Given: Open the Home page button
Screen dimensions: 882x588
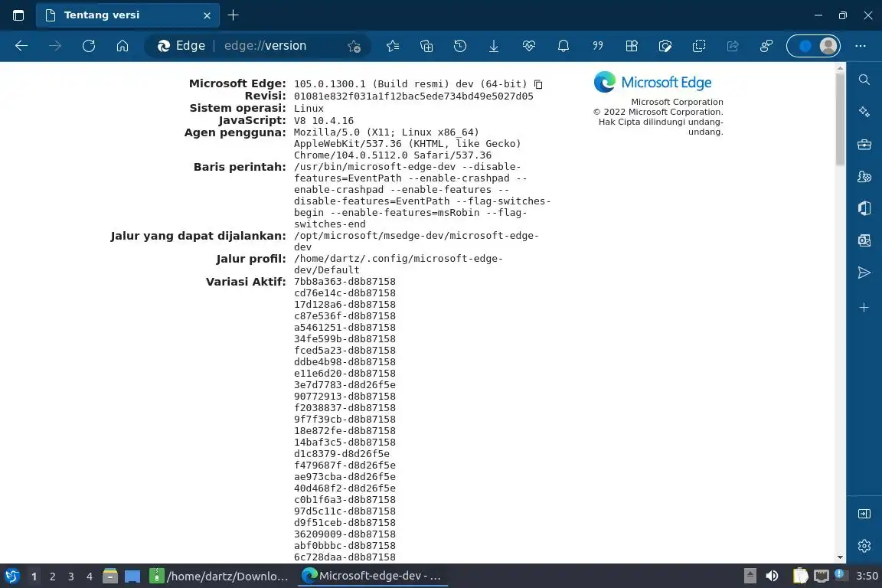Looking at the screenshot, I should point(122,46).
